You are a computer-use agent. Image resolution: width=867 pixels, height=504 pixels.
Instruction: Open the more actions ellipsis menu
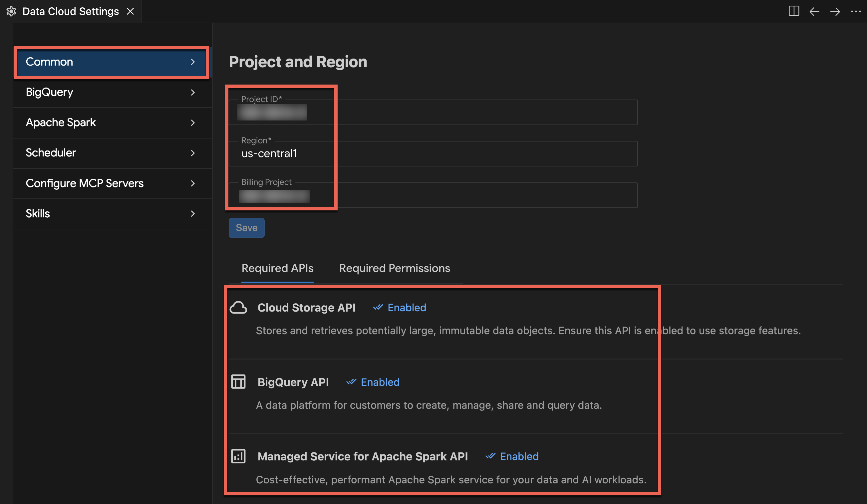856,12
